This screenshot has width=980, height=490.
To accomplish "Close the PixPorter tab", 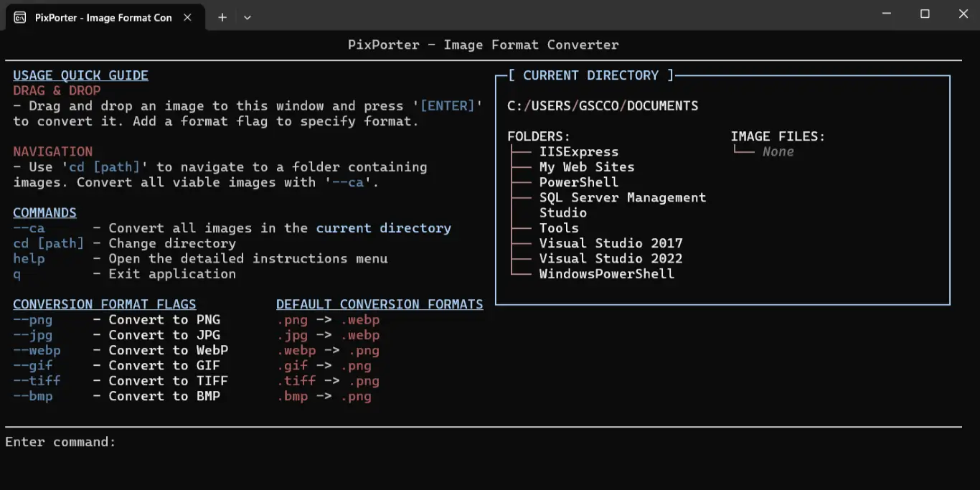I will pos(187,17).
